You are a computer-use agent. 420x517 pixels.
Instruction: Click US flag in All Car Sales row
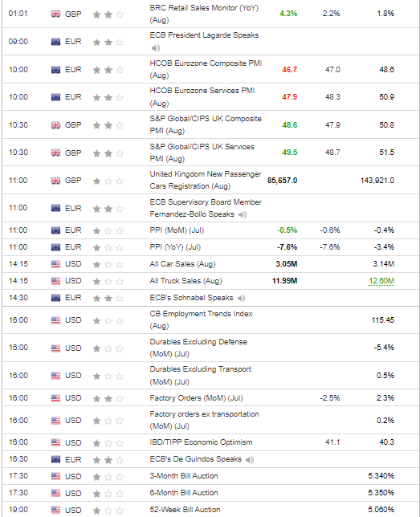coord(55,264)
